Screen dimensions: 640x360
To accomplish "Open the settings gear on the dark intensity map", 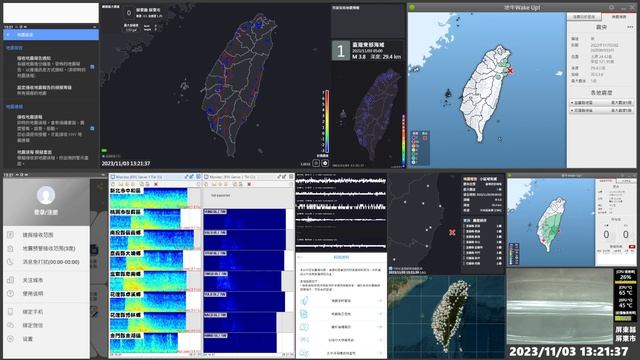I will coord(325,163).
